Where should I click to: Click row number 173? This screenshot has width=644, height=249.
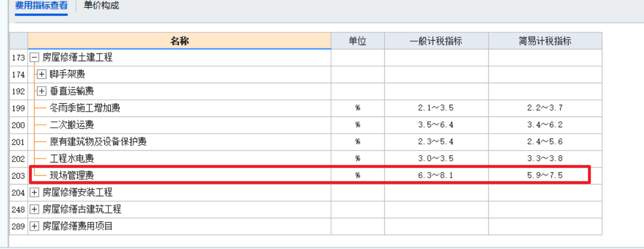(19, 58)
